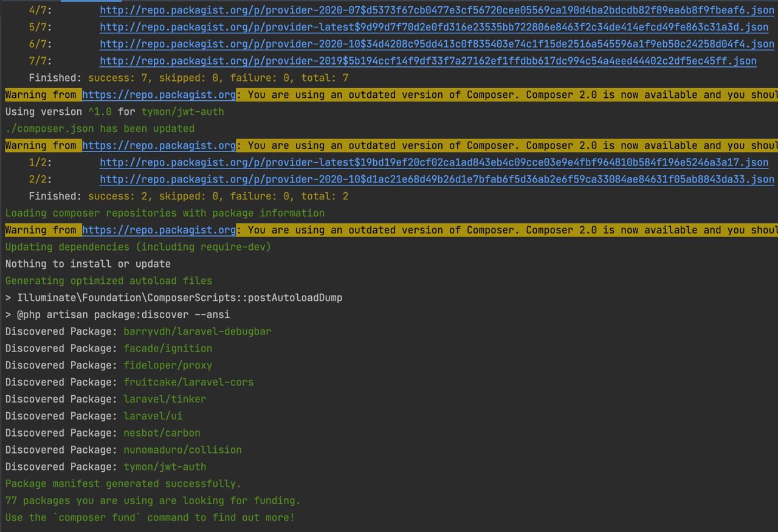This screenshot has width=778, height=532.
Task: Click the laravel/tinker package name
Action: coord(165,399)
